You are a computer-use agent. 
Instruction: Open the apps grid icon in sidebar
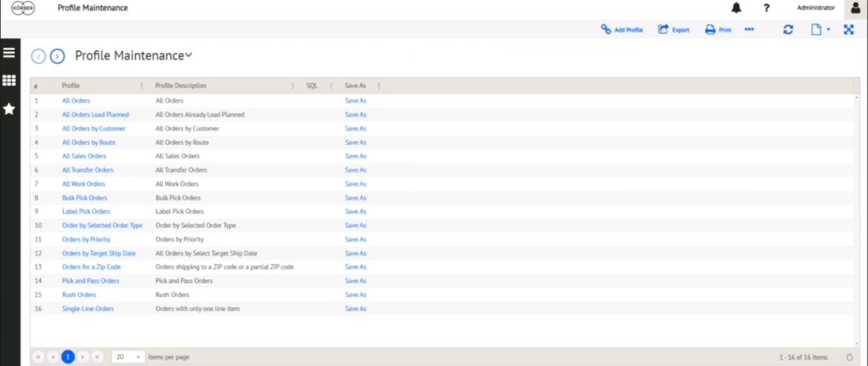(x=9, y=80)
